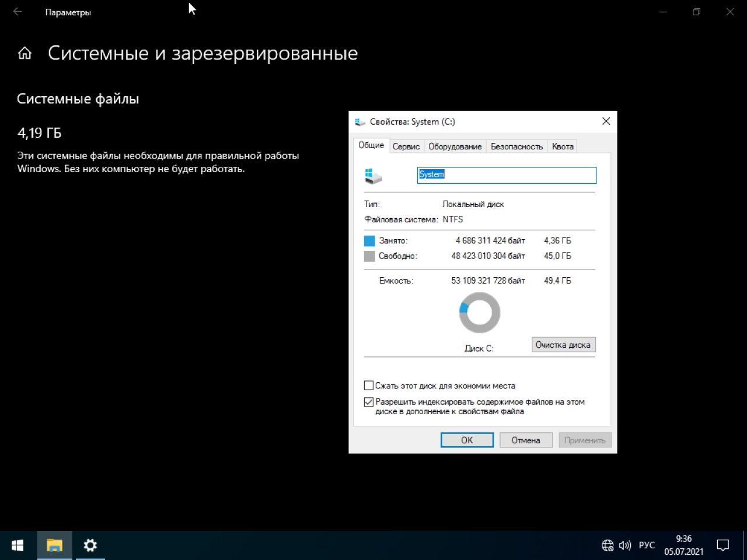Screen dimensions: 747x560
Task: Click the 'Системные и зарезервированные' page title
Action: click(203, 53)
